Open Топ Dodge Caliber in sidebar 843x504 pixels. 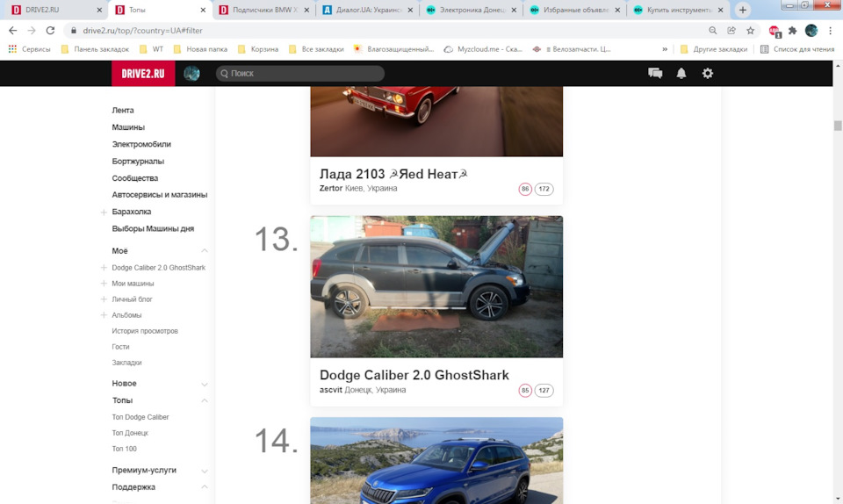(140, 417)
